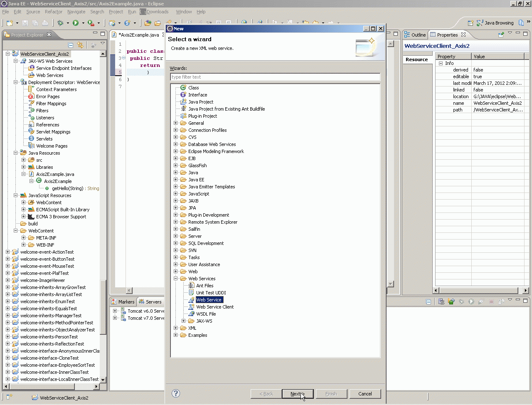Open the Window menu
532x405 pixels.
click(184, 12)
